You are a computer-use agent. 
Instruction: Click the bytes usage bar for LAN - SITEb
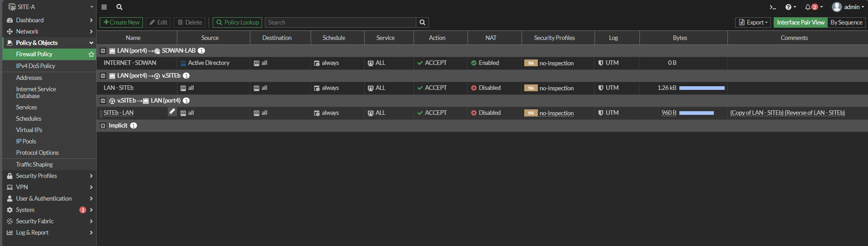coord(702,88)
